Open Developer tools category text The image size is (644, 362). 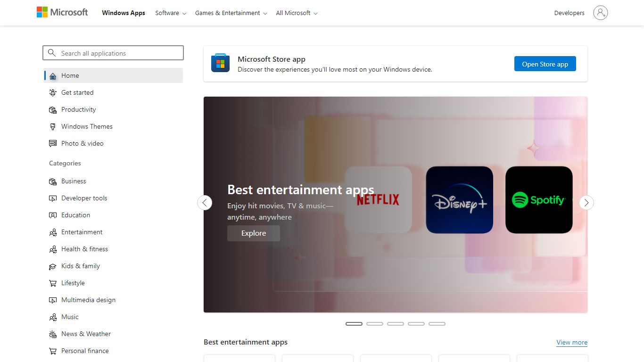(x=84, y=198)
